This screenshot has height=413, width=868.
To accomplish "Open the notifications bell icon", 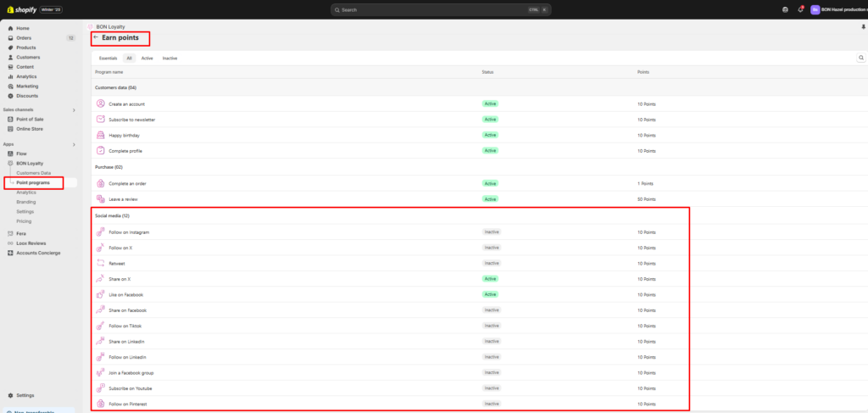I will pos(800,9).
